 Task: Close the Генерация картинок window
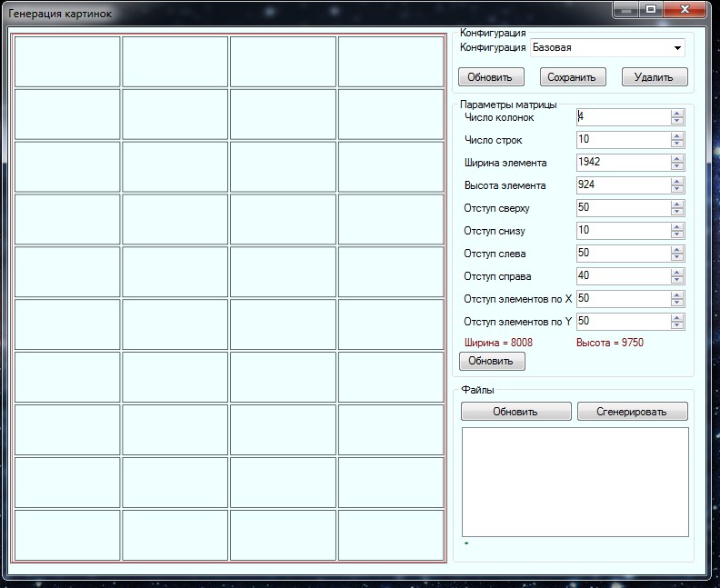(685, 10)
